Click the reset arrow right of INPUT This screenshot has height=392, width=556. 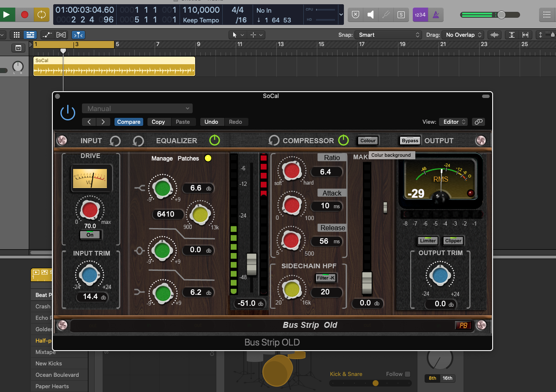(115, 141)
